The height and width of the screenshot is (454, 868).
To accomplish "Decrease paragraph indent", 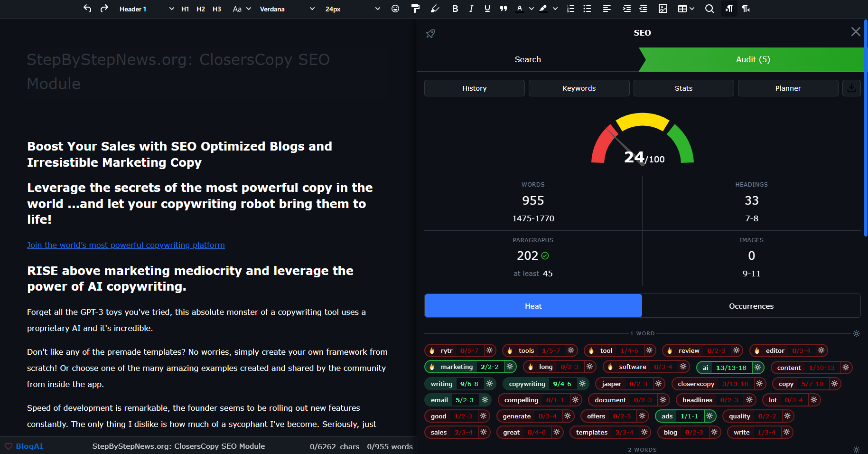I will point(643,9).
